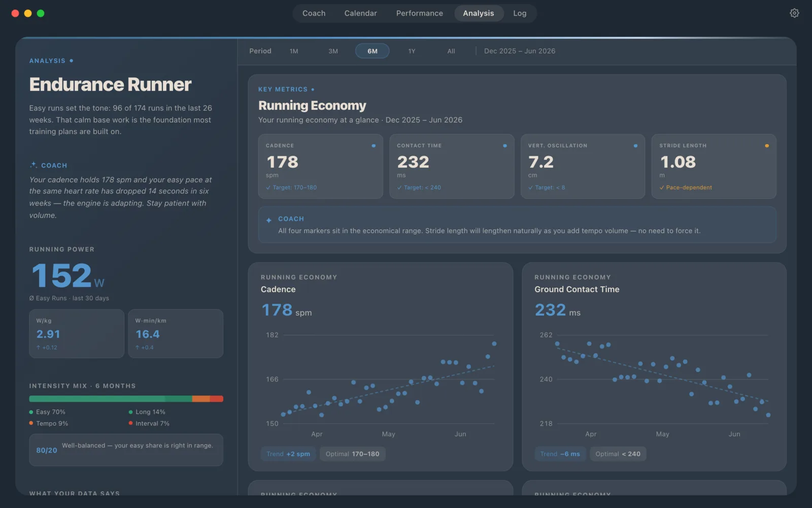
Task: Click the Optimal 170–180 chip
Action: click(352, 454)
